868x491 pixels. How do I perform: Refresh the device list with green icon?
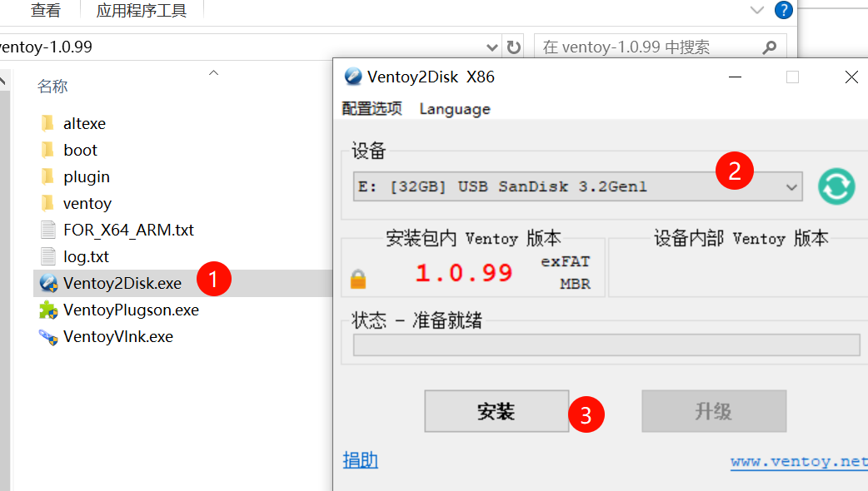pyautogui.click(x=836, y=186)
